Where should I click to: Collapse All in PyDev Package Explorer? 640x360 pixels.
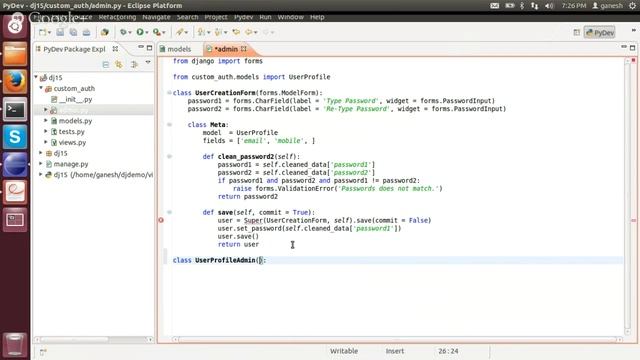106,64
